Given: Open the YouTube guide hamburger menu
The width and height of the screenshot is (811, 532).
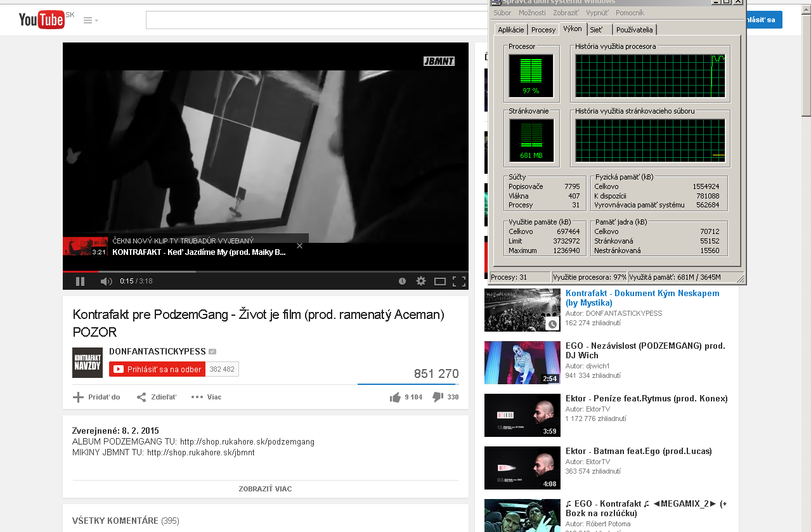Looking at the screenshot, I should (91, 20).
